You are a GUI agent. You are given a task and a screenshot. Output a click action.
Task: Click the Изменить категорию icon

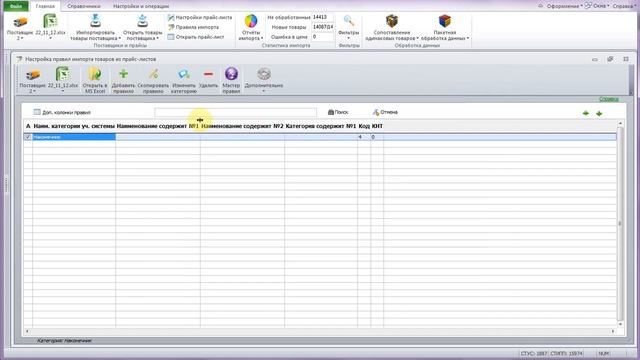pos(184,74)
